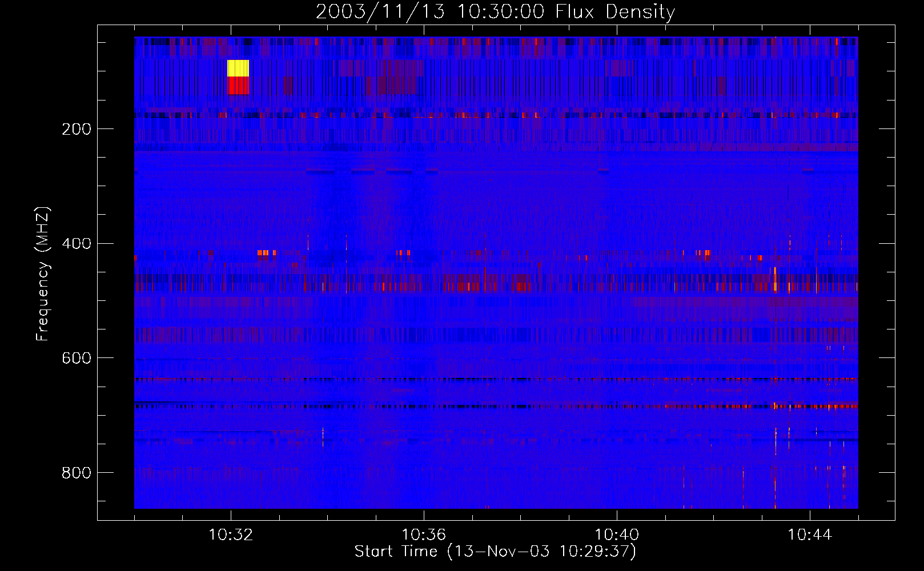Click the 800 frequency tick label
The width and height of the screenshot is (924, 571).
click(x=77, y=473)
